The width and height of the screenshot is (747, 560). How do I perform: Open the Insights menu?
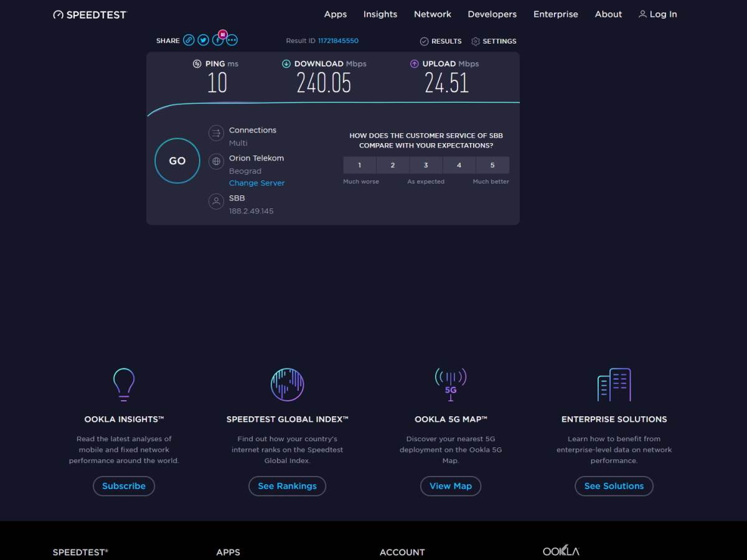click(380, 14)
